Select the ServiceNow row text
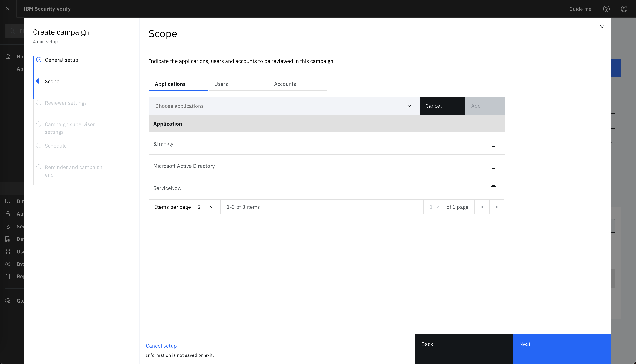The width and height of the screenshot is (636, 364). tap(167, 188)
